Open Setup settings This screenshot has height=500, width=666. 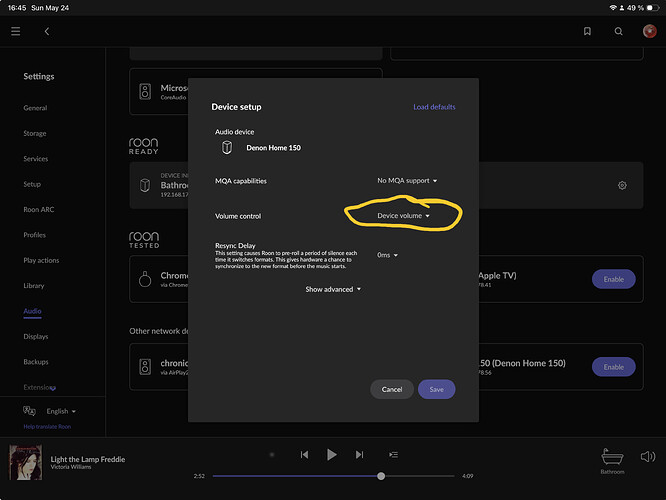point(32,184)
